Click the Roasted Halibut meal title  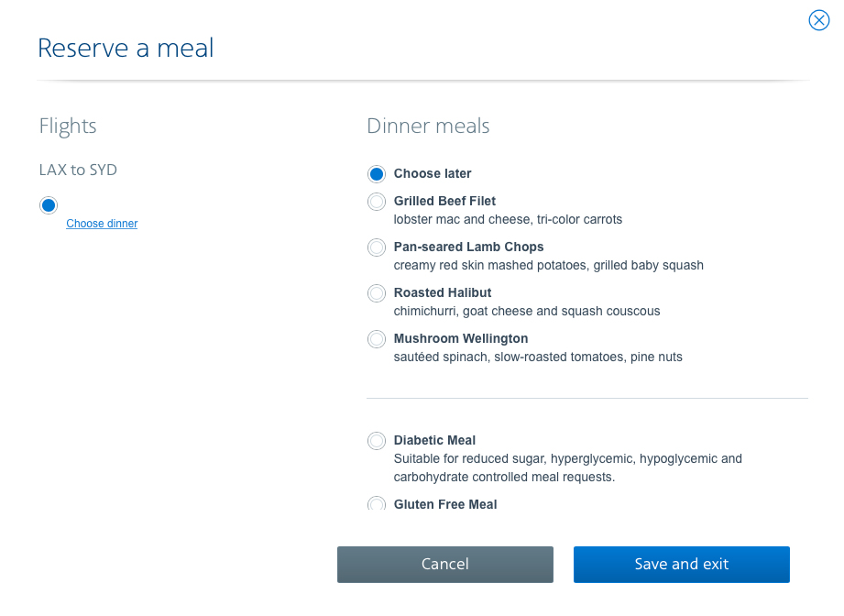tap(443, 292)
